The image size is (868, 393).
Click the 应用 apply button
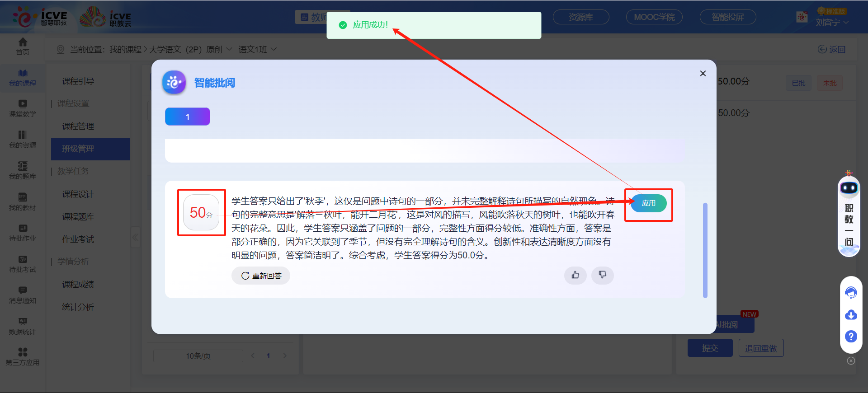click(648, 203)
